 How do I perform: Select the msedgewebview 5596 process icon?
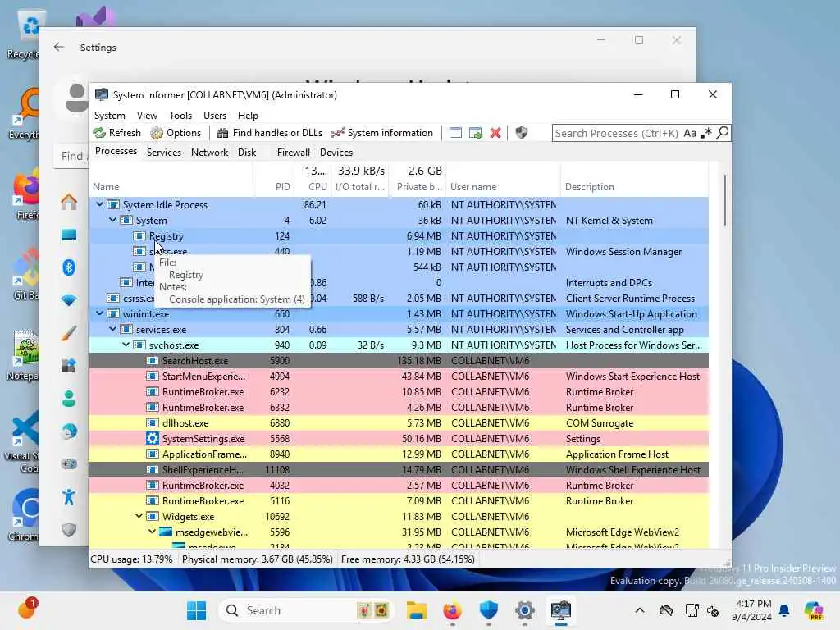point(166,532)
